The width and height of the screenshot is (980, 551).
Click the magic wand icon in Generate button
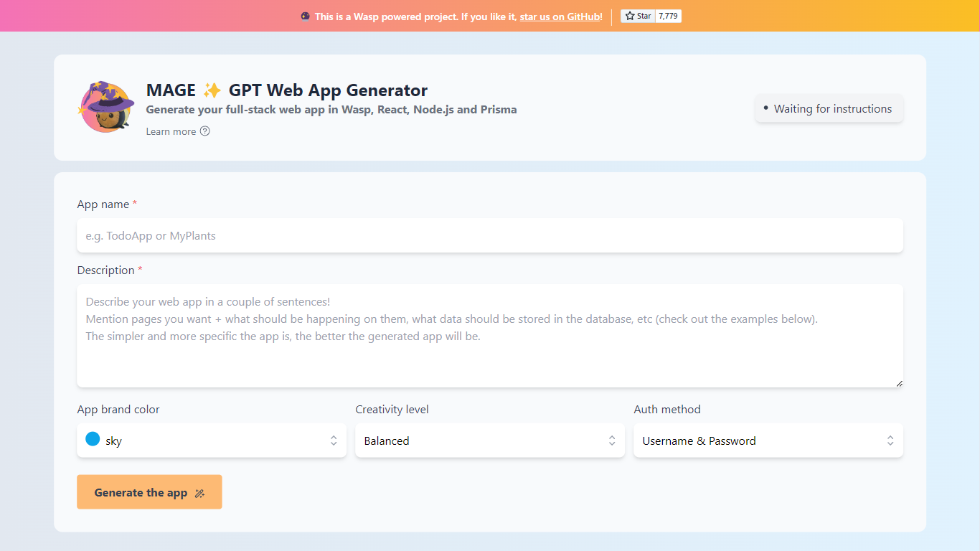(200, 493)
